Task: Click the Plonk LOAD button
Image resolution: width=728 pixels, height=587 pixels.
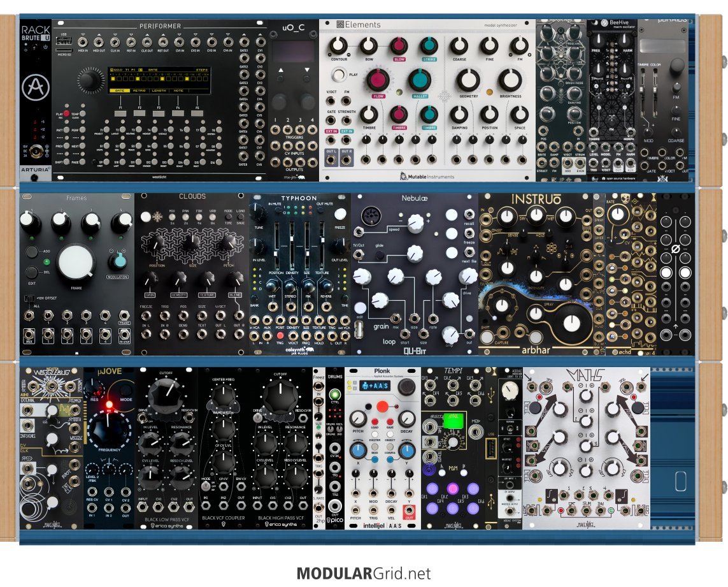Action: [375, 421]
